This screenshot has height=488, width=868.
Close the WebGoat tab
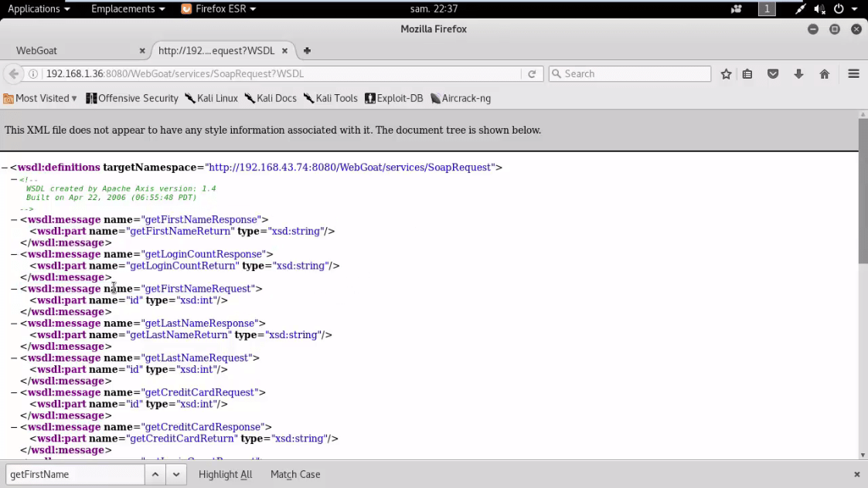142,50
